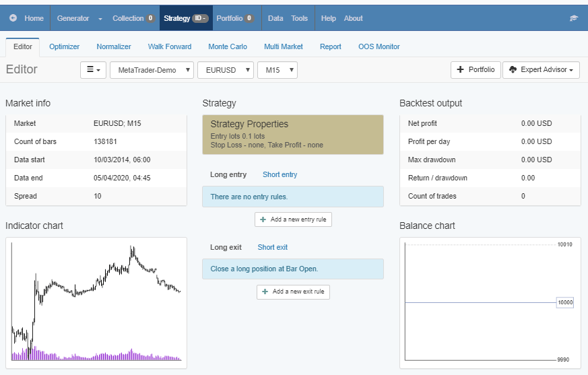Click the indicator chart preview
This screenshot has height=375, width=588.
pos(96,302)
